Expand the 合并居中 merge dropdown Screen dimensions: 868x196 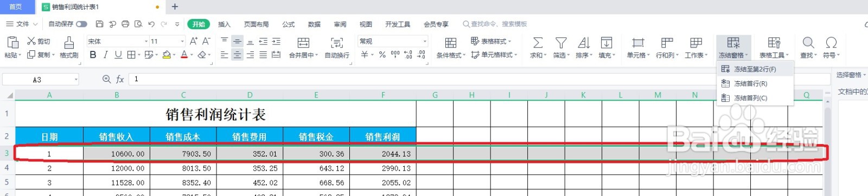pos(316,55)
